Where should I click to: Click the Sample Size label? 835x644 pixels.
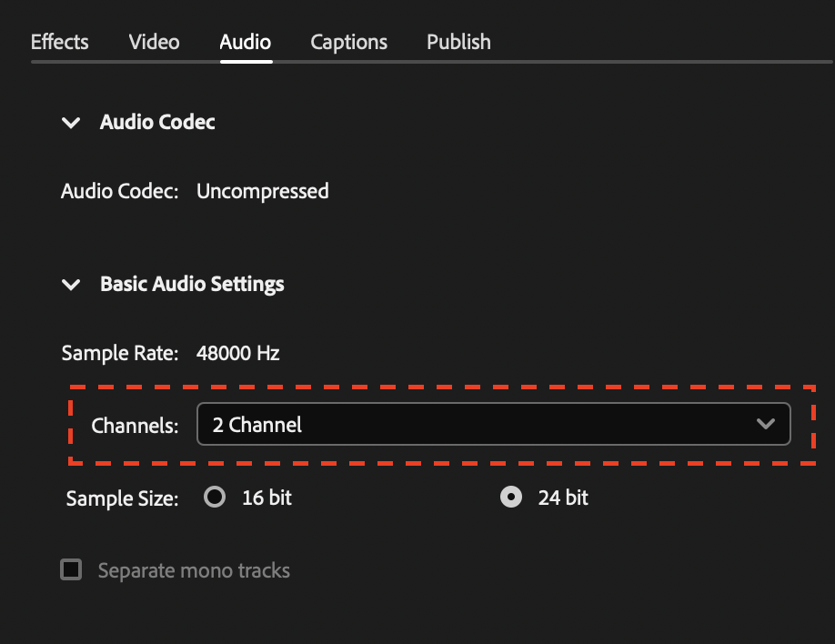point(122,498)
